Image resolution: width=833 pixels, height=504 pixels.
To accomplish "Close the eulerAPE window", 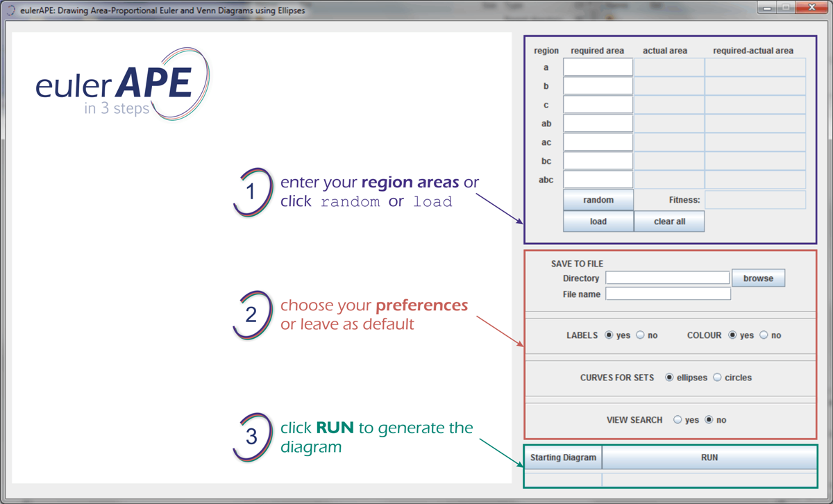I will click(811, 8).
